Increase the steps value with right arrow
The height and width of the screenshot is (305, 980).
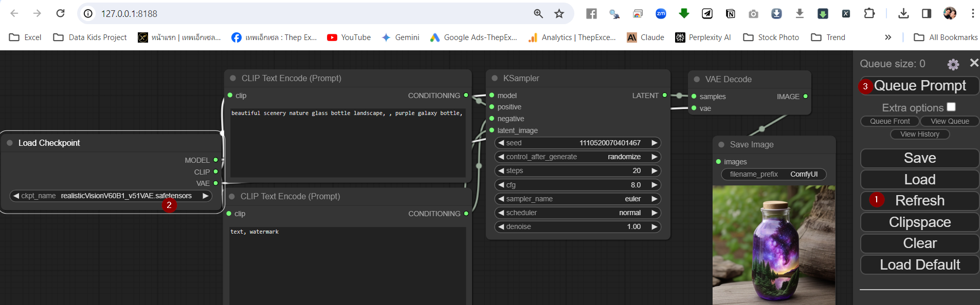pyautogui.click(x=654, y=171)
